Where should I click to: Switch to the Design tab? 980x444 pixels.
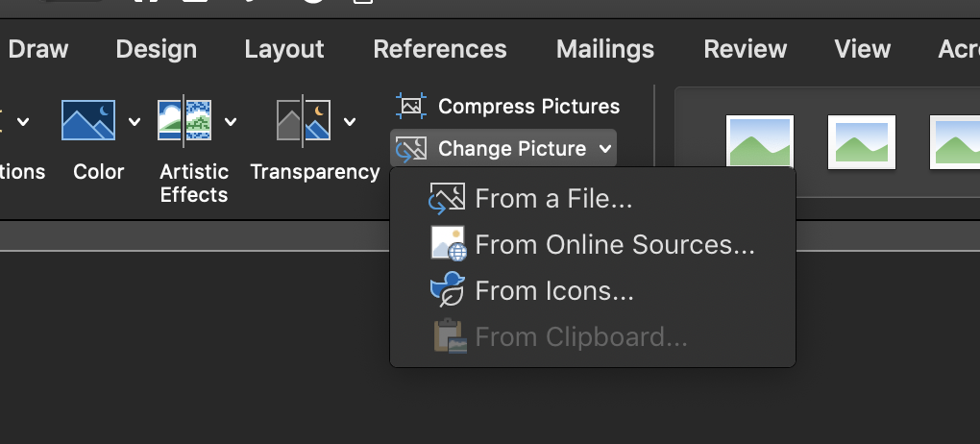157,49
